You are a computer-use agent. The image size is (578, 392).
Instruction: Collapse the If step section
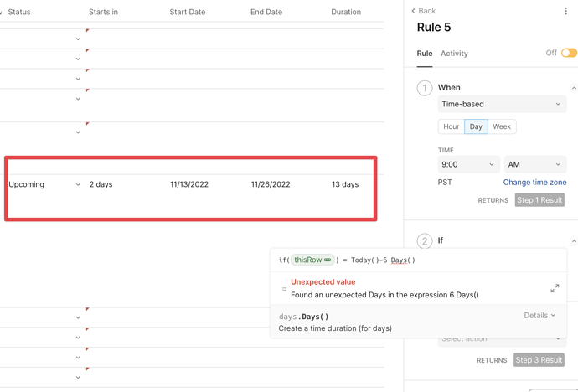click(x=574, y=241)
